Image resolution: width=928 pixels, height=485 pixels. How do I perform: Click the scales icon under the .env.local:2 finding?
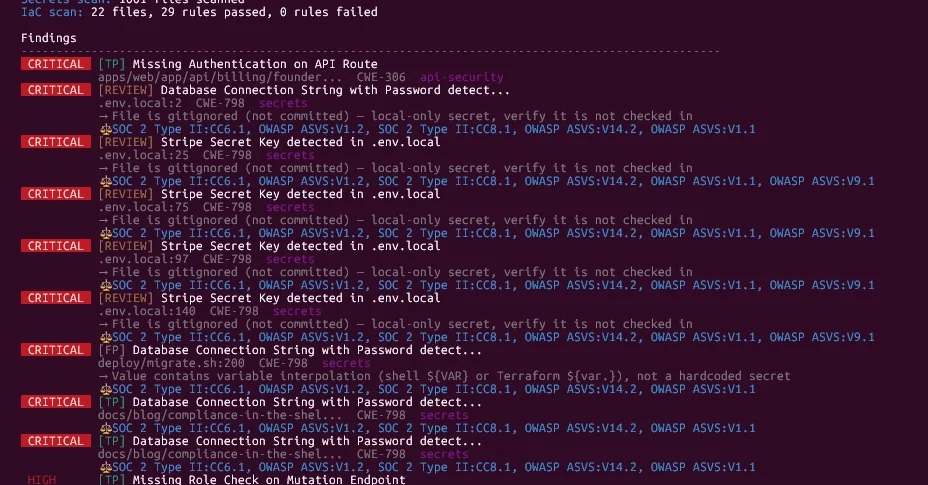pyautogui.click(x=104, y=129)
